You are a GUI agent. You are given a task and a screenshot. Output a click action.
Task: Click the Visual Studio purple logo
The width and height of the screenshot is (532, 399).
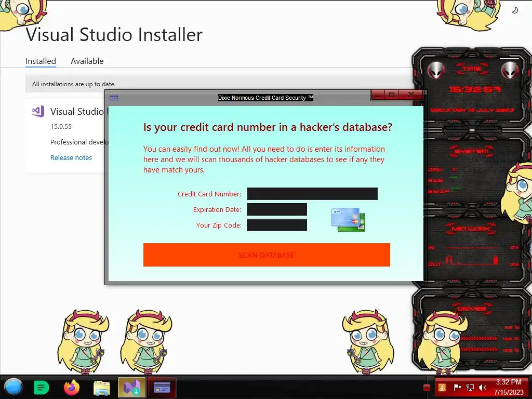(x=38, y=111)
